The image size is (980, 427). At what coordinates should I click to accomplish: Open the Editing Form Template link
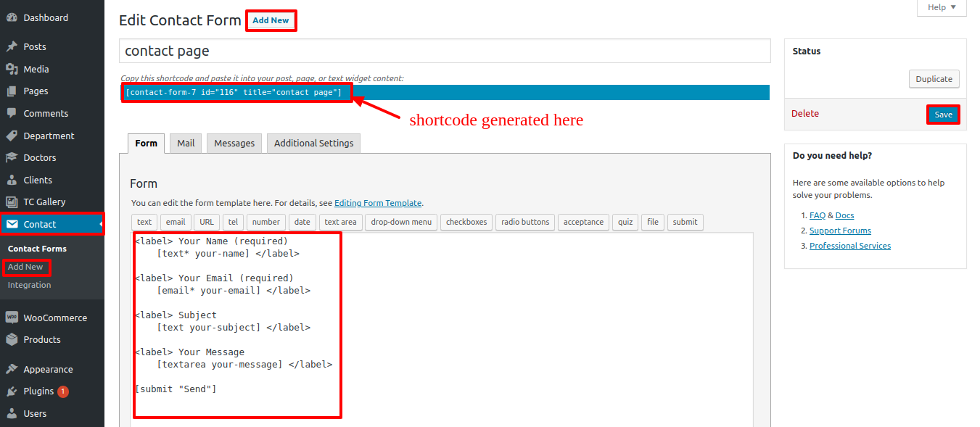click(378, 203)
